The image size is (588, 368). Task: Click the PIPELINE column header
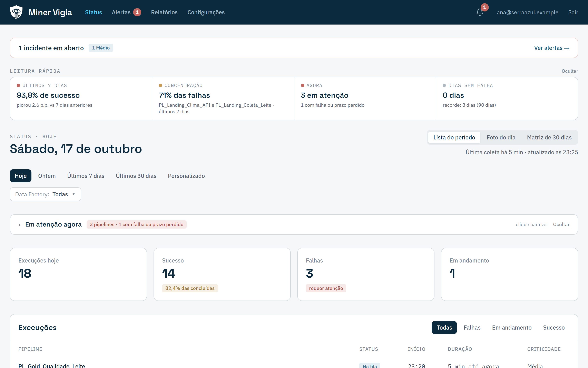[30, 349]
